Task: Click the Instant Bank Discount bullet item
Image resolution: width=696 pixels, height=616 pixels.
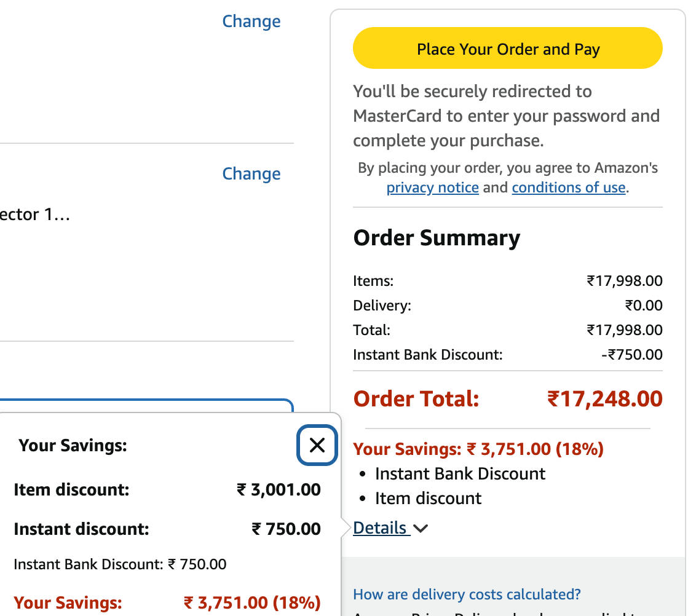Action: pyautogui.click(x=460, y=474)
